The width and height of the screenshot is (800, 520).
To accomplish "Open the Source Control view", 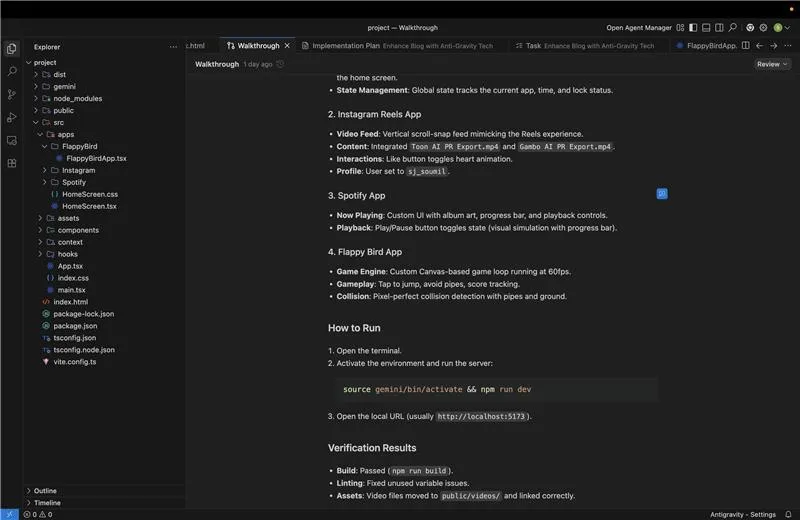I will click(12, 94).
